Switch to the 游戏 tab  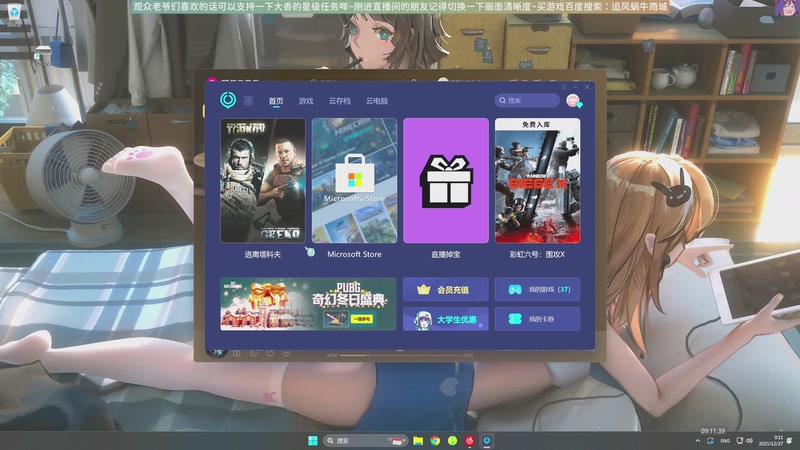(306, 101)
